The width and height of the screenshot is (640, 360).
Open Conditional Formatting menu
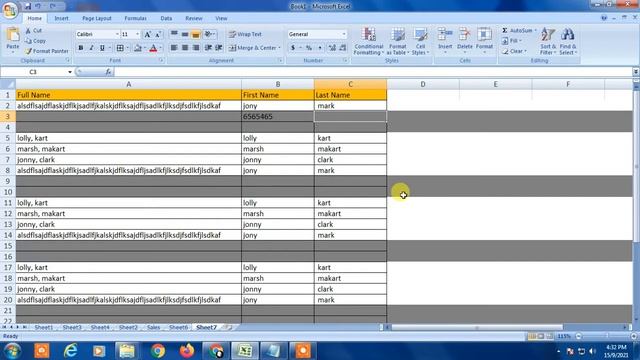pyautogui.click(x=369, y=41)
